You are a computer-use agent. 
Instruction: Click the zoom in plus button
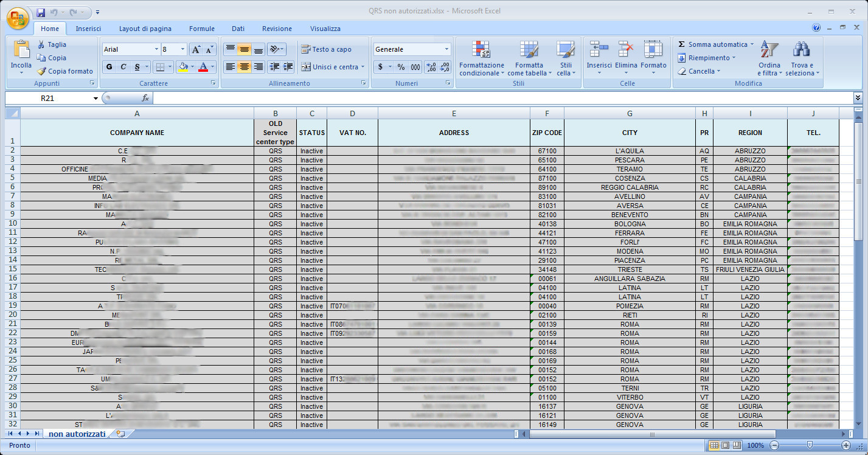[x=846, y=445]
